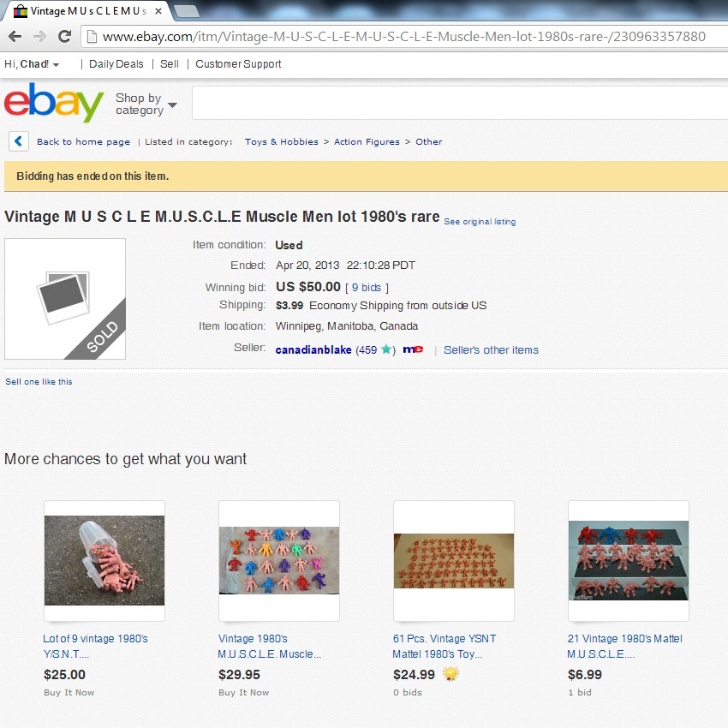Open Daily Deals menu item
The image size is (728, 728).
click(116, 64)
